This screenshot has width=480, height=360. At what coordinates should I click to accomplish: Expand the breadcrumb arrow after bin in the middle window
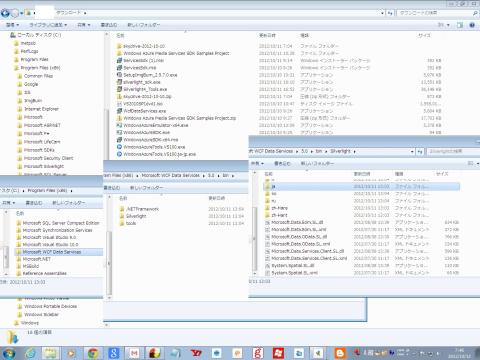(x=233, y=175)
